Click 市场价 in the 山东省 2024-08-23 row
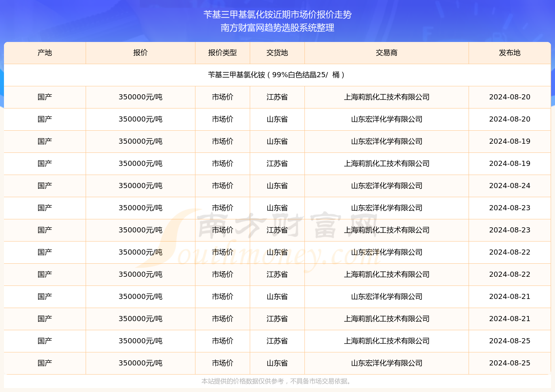Image resolution: width=555 pixels, height=392 pixels. [222, 208]
